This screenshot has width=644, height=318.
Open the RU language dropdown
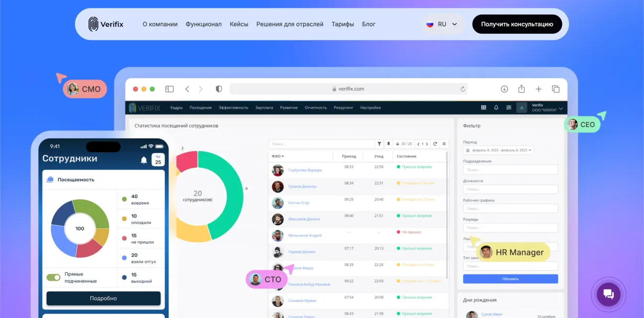pyautogui.click(x=442, y=24)
